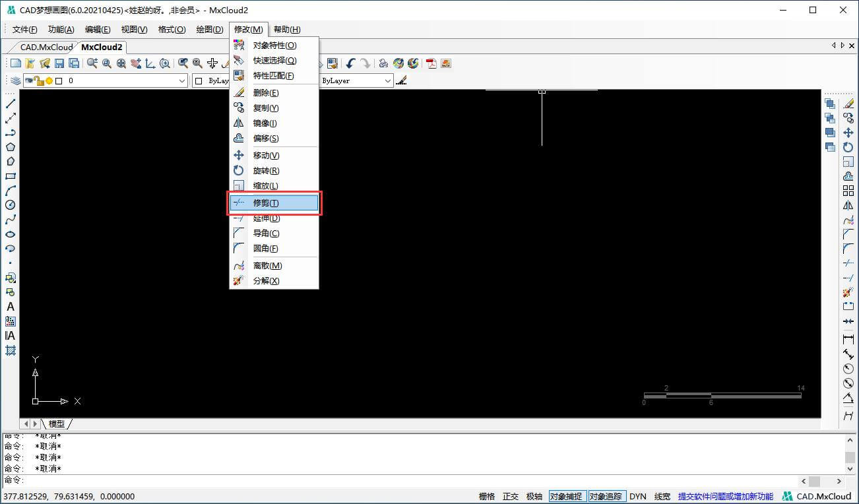Image resolution: width=859 pixels, height=504 pixels.
Task: Click the PDF export icon
Action: pyautogui.click(x=431, y=63)
